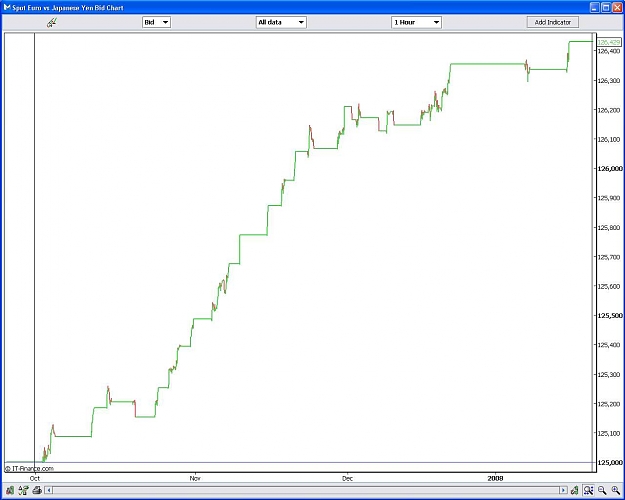
Task: Click the chart settings tools icon at bottom
Action: pos(23,490)
